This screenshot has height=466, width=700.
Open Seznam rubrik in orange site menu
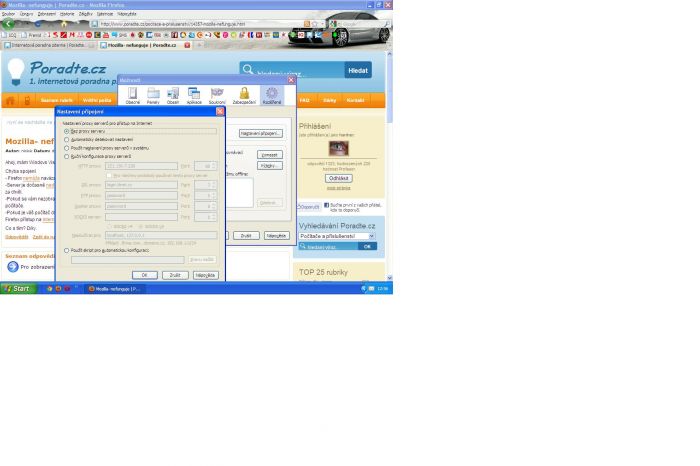pyautogui.click(x=56, y=100)
